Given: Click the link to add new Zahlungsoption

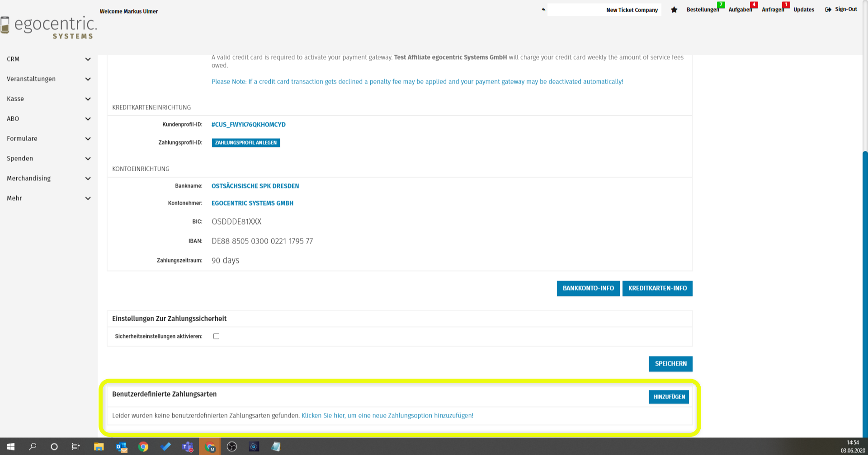Looking at the screenshot, I should [x=387, y=416].
